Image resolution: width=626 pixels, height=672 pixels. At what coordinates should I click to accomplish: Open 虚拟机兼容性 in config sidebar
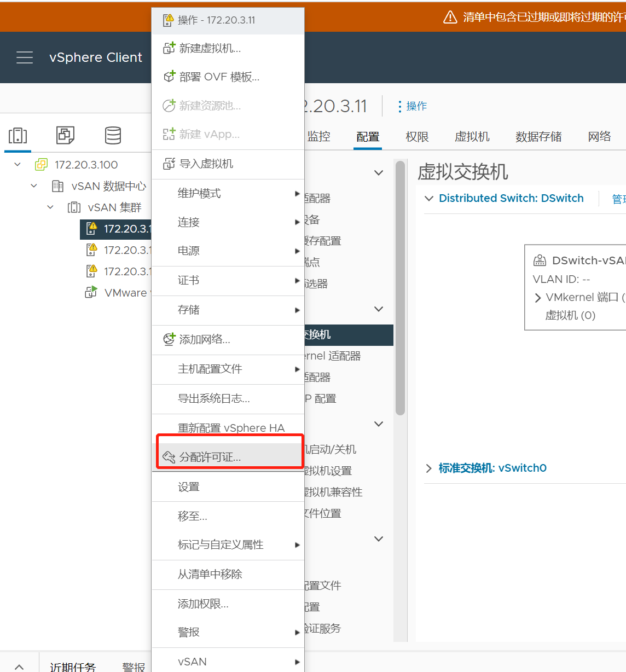pyautogui.click(x=333, y=492)
